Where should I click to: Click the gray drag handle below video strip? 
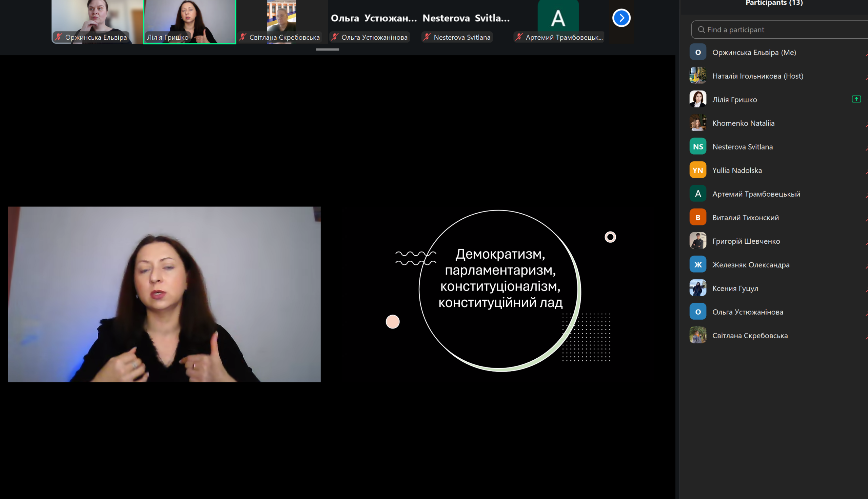[x=327, y=50]
